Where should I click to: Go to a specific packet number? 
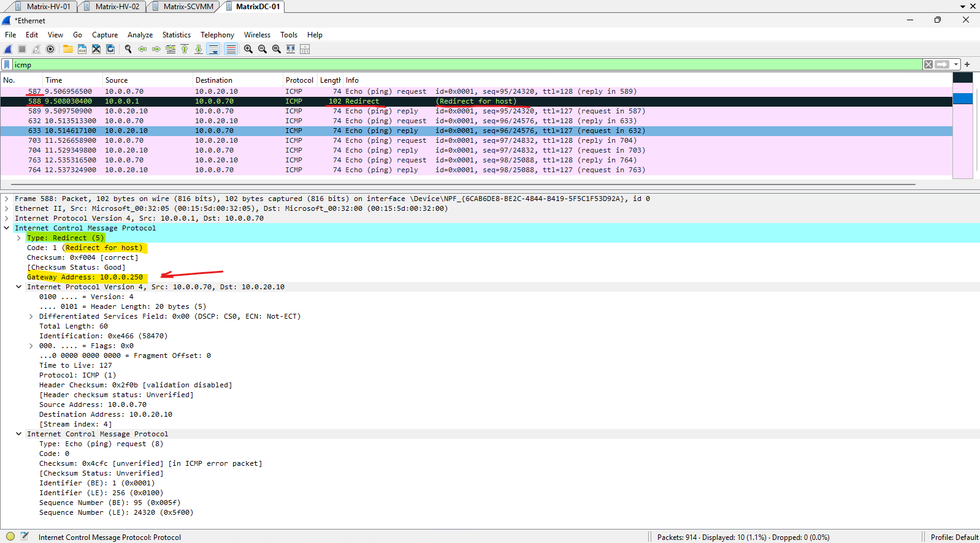170,49
